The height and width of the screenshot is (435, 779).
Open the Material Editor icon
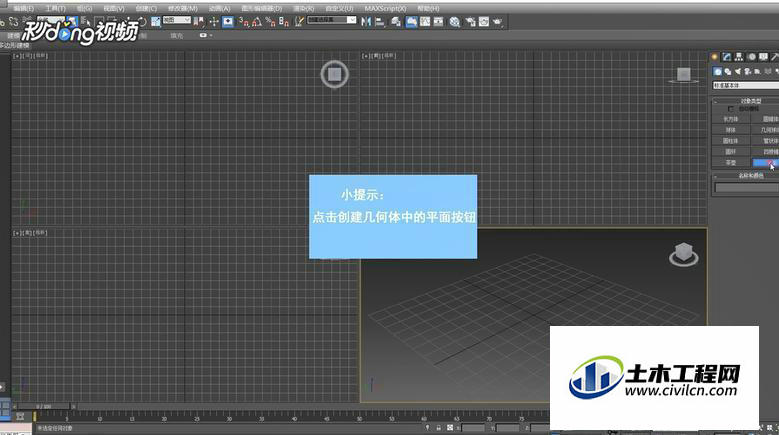pyautogui.click(x=455, y=21)
